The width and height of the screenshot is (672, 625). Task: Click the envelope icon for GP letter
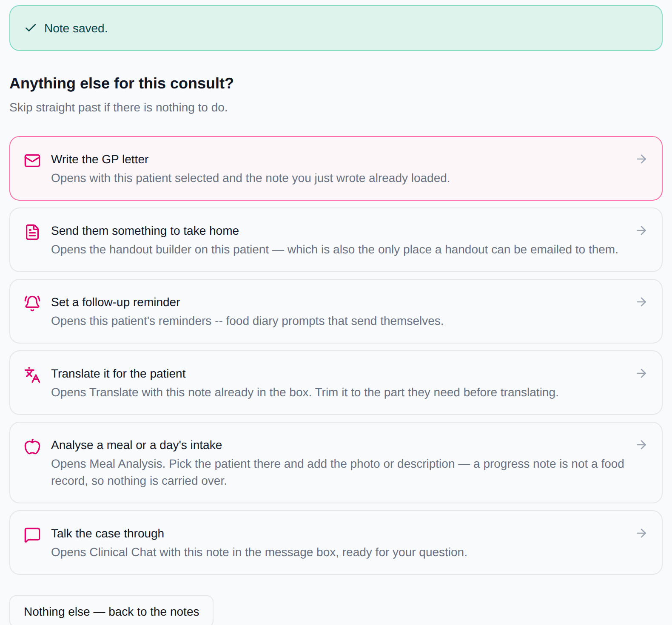[x=32, y=161]
